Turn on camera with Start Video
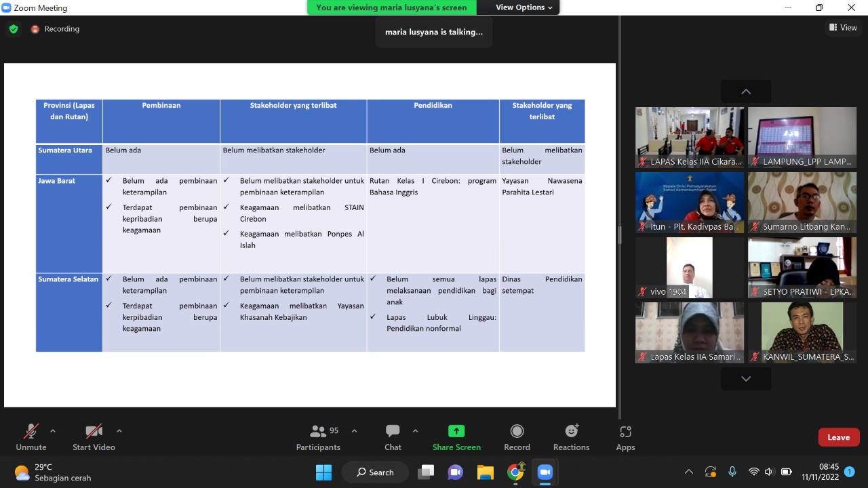 click(94, 437)
